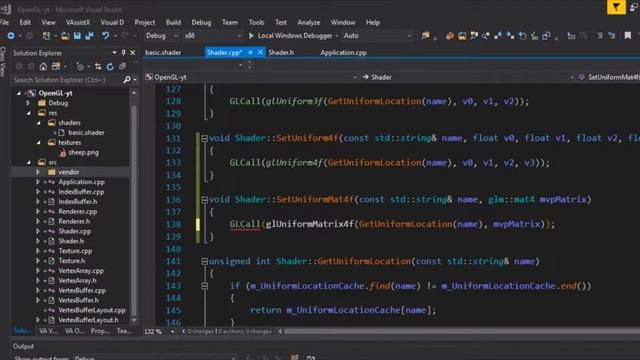
Task: Click the Save All icon
Action: tap(89, 36)
